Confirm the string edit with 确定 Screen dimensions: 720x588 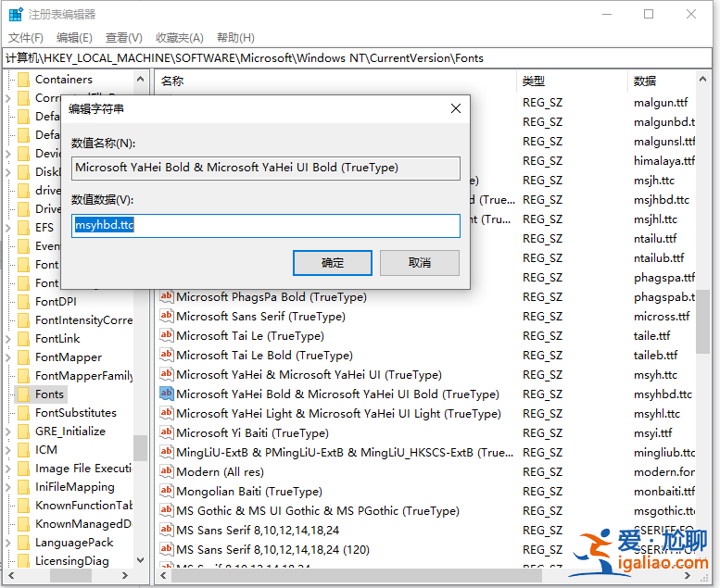pos(333,263)
